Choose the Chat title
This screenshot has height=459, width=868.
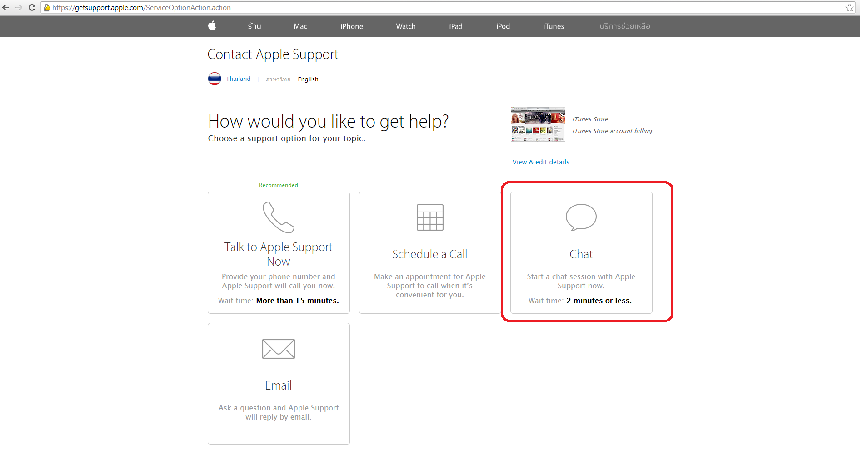pos(581,254)
